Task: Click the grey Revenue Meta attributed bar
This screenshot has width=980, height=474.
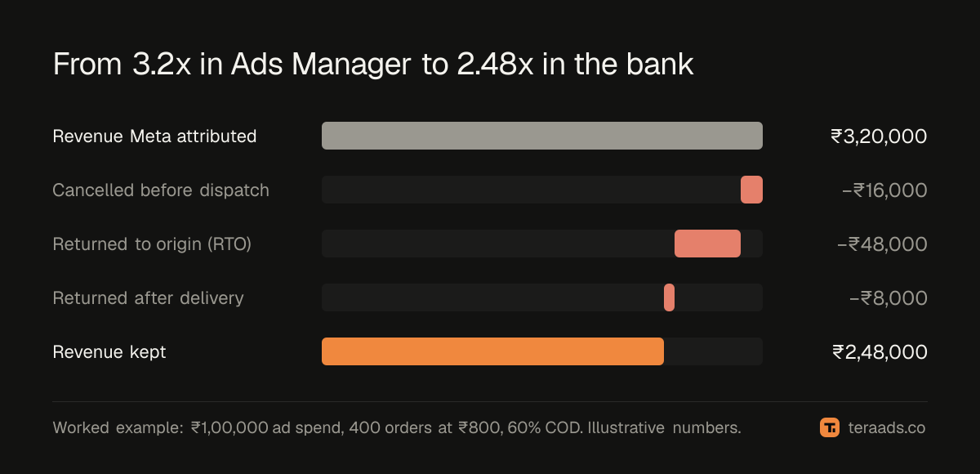Action: [x=542, y=136]
